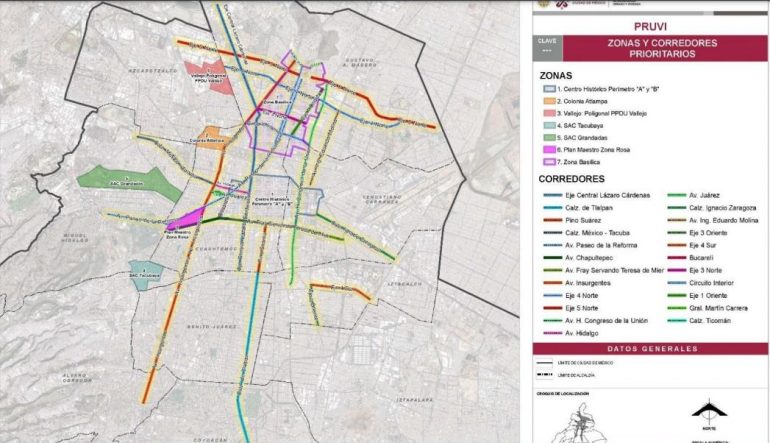Click the "ALVARO OBREGON" map label
Viewport: 770px width, 443px height.
pyautogui.click(x=77, y=378)
